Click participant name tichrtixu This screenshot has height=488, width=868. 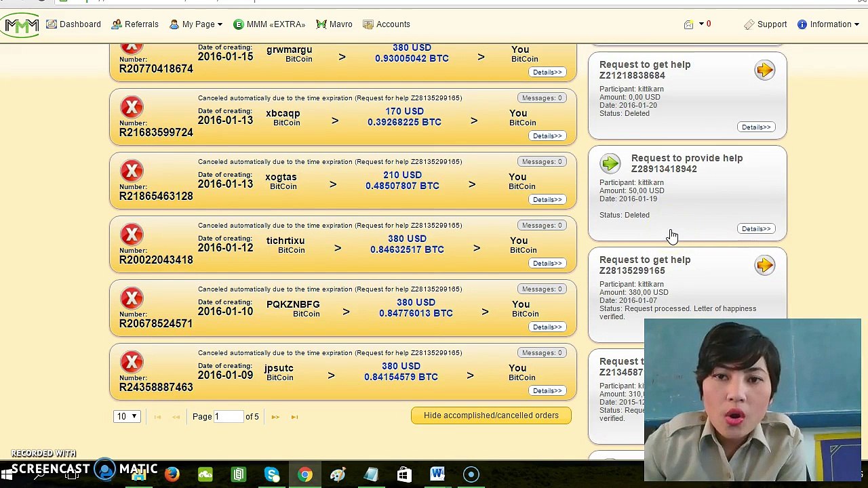(285, 241)
